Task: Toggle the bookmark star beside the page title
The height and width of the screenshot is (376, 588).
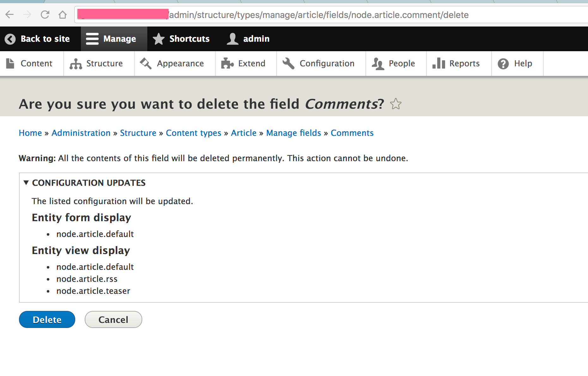Action: click(x=396, y=104)
